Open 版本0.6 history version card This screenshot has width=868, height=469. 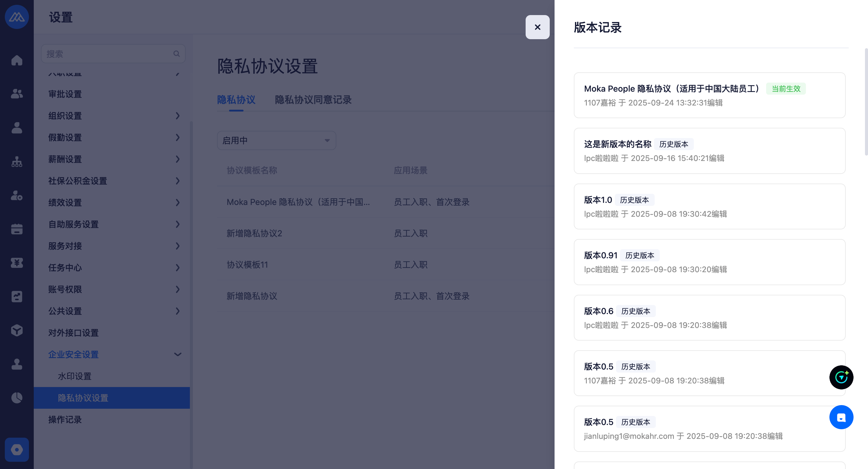tap(709, 318)
